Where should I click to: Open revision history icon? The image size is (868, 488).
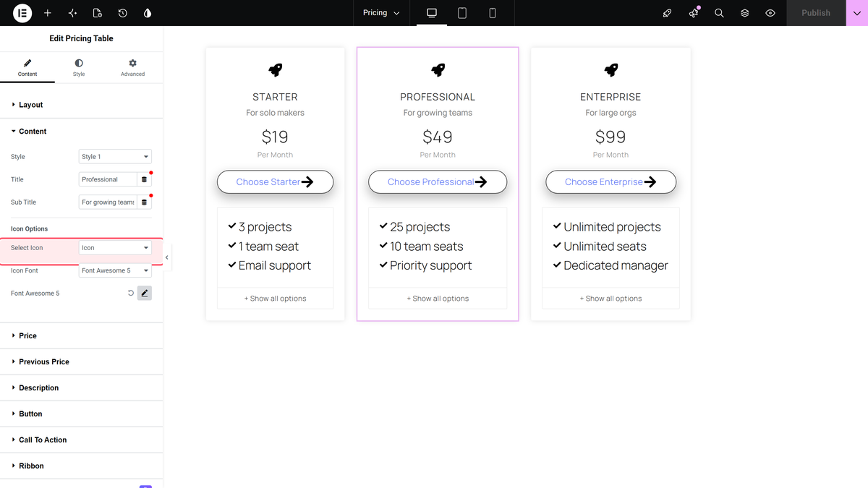pos(123,13)
